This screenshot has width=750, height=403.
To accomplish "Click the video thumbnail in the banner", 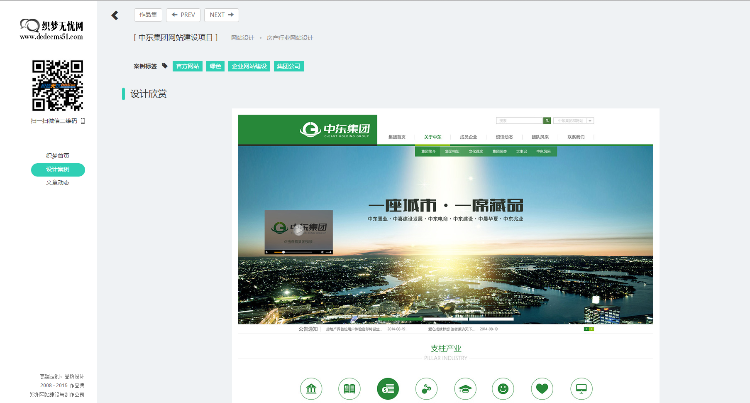I will coord(298,232).
